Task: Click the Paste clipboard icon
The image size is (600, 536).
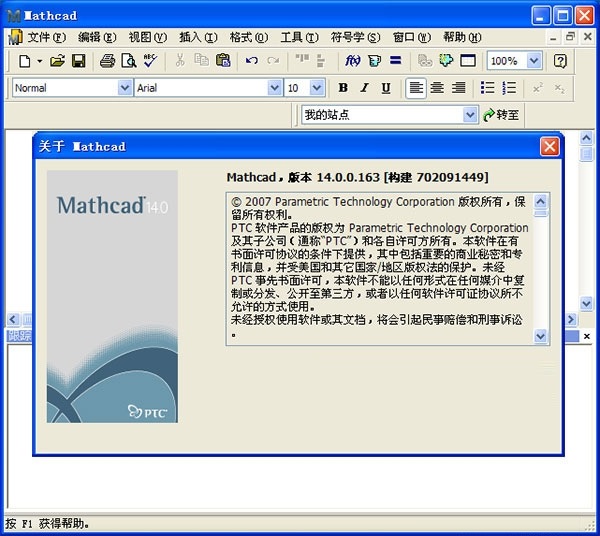Action: 223,60
